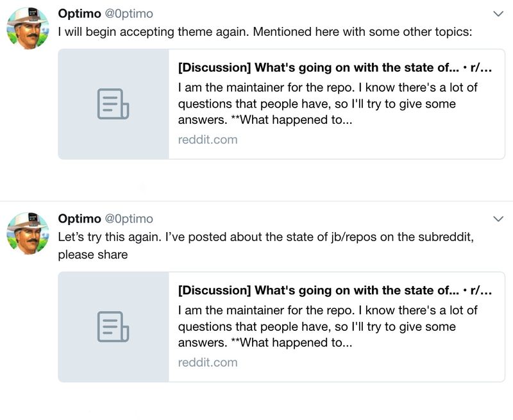Open Optimo's avatar on the second tweet
The width and height of the screenshot is (513, 420).
point(28,233)
